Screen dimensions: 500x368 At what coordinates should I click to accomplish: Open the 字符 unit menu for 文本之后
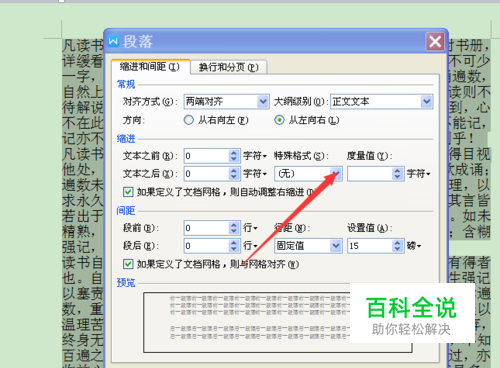tap(255, 174)
